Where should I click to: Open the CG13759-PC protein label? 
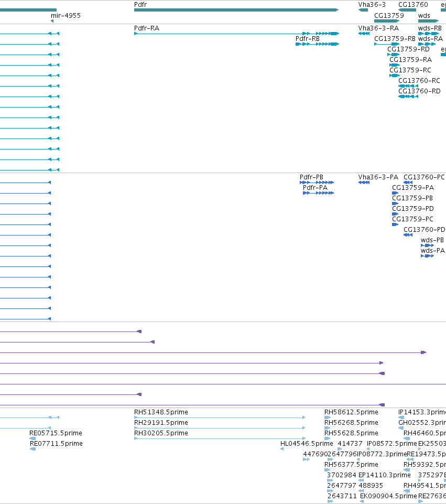tap(412, 219)
